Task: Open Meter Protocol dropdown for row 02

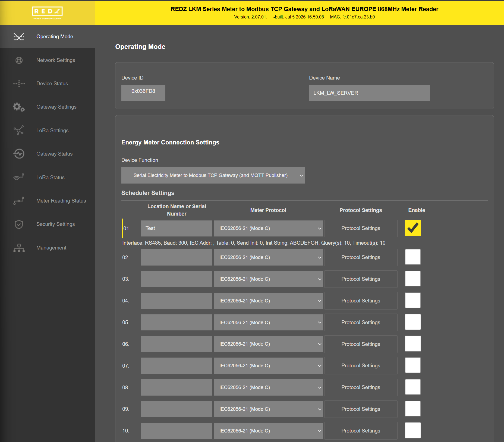Action: [x=268, y=257]
